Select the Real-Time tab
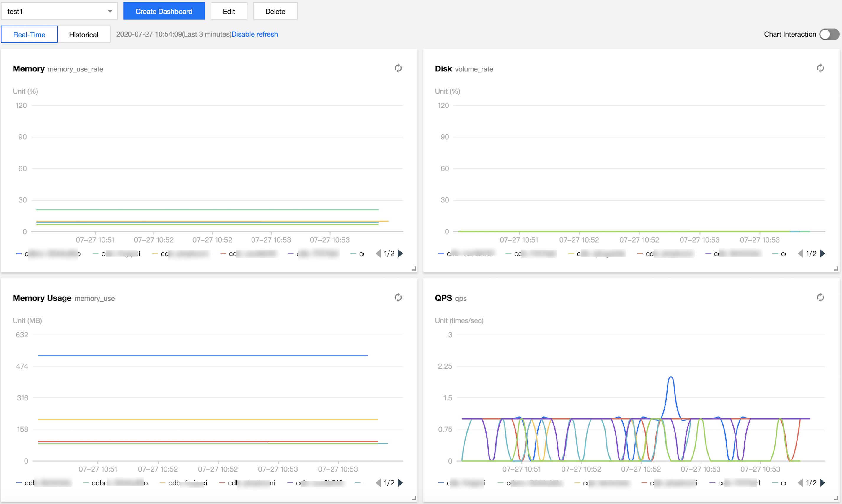The width and height of the screenshot is (842, 504). [x=29, y=34]
